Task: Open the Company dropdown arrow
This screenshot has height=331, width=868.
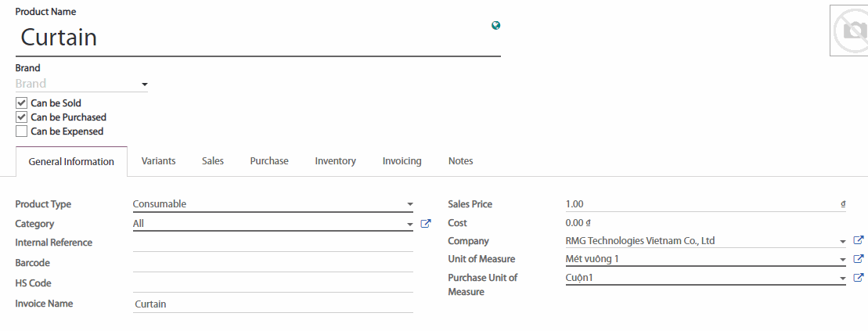Action: [842, 242]
